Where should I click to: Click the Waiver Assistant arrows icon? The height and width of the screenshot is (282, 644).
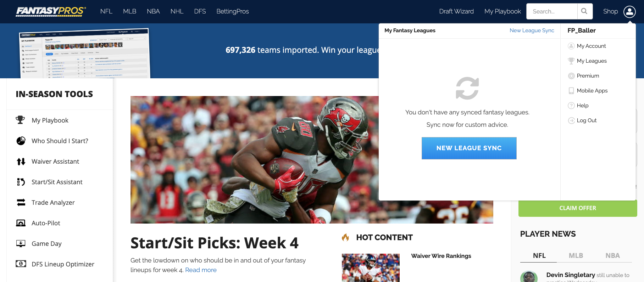pyautogui.click(x=21, y=162)
